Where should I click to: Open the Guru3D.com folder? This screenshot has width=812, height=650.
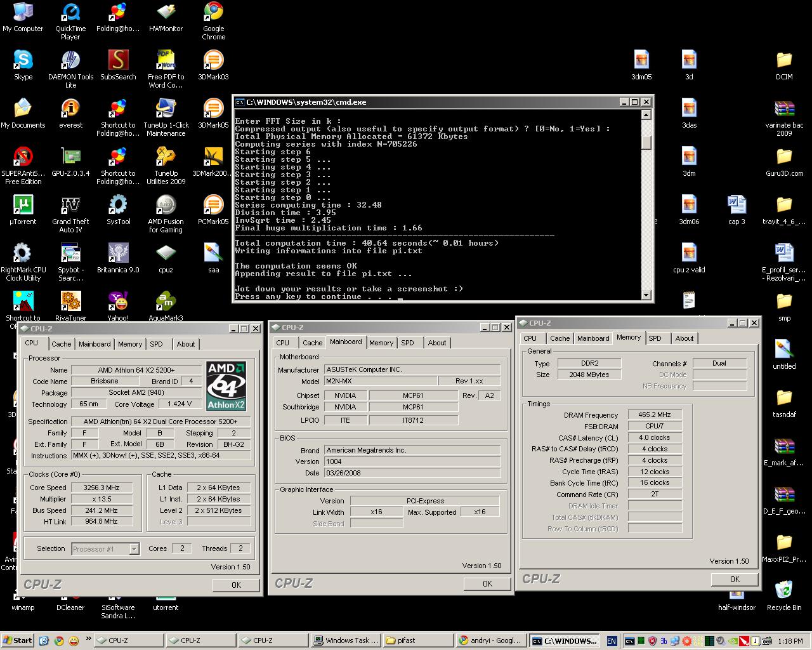click(784, 162)
